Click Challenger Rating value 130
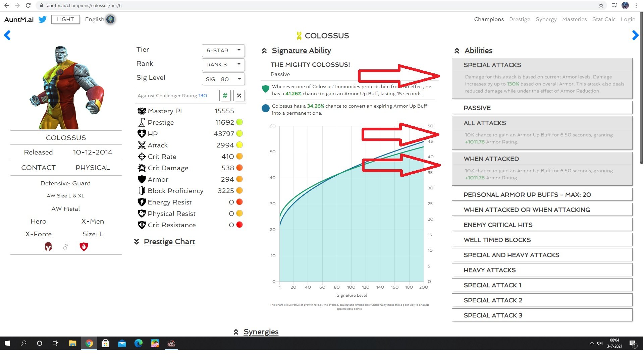This screenshot has width=644, height=362. click(203, 96)
